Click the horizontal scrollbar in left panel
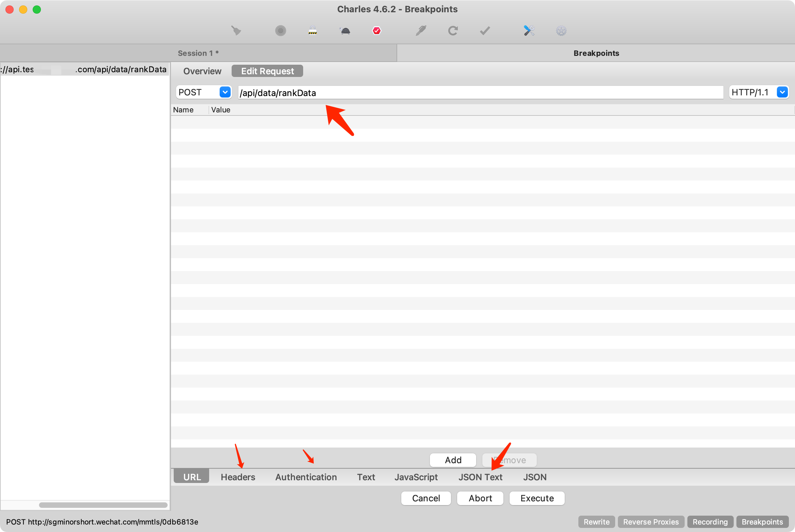795x532 pixels. [103, 505]
